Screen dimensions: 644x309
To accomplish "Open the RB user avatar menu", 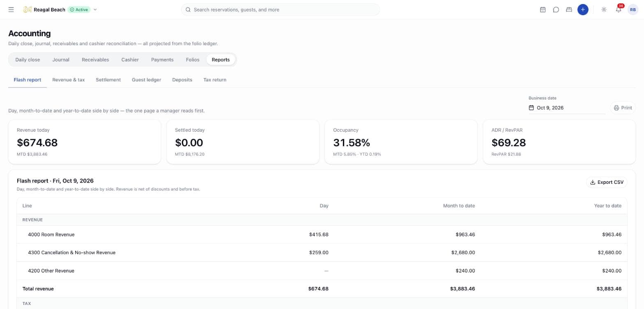I will [633, 9].
